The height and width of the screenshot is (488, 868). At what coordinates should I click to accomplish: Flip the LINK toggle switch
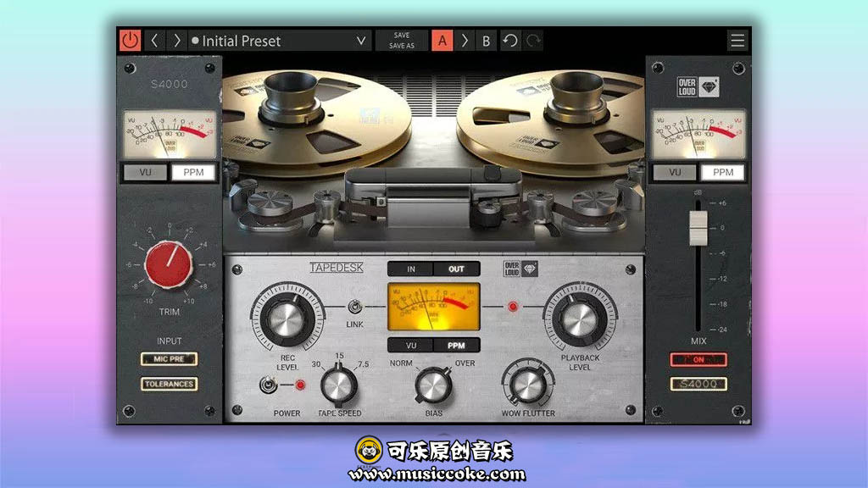tap(354, 307)
